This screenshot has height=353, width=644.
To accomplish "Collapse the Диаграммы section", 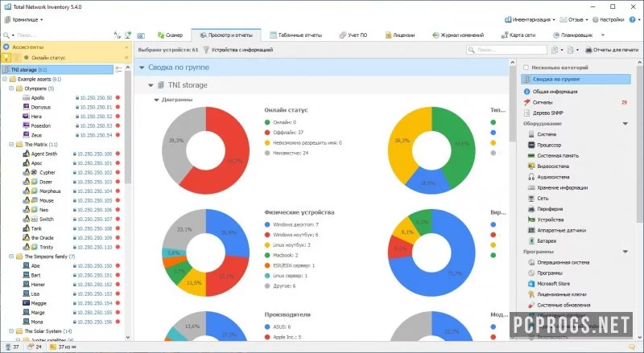I will point(156,100).
